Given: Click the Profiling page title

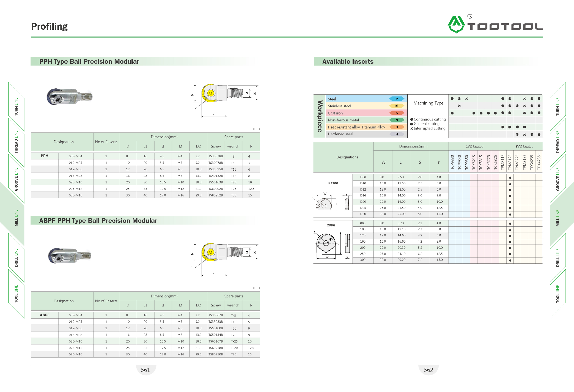Looking at the screenshot, I should [x=49, y=26].
